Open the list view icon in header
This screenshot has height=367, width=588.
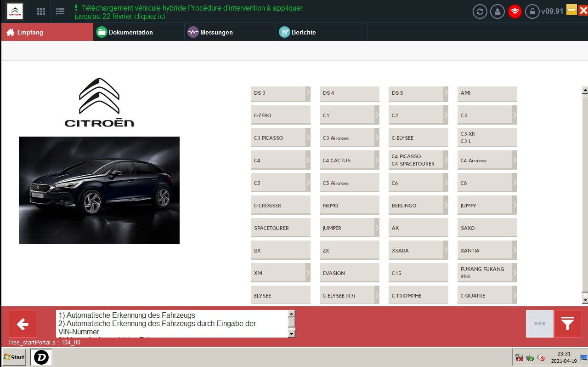[x=60, y=11]
